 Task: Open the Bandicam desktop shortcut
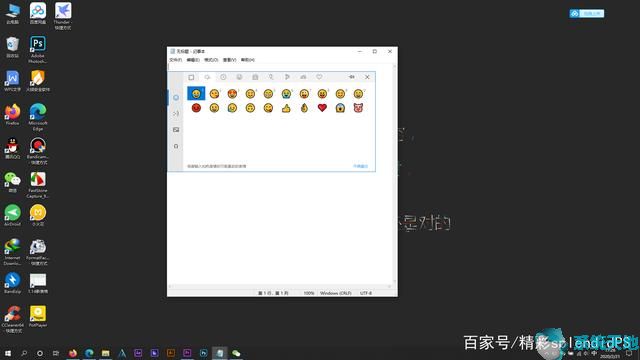point(38,151)
